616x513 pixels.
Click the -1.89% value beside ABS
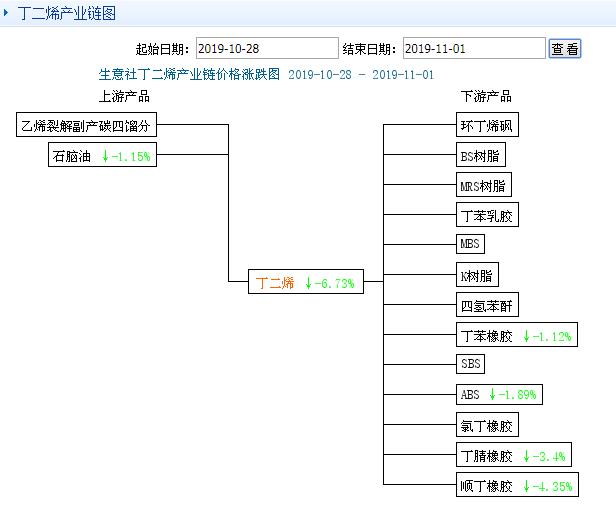pyautogui.click(x=517, y=394)
